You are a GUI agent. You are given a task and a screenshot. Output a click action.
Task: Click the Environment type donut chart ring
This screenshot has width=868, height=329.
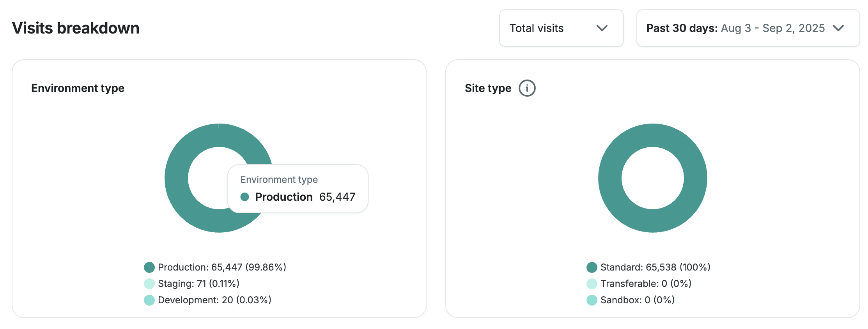[176, 178]
